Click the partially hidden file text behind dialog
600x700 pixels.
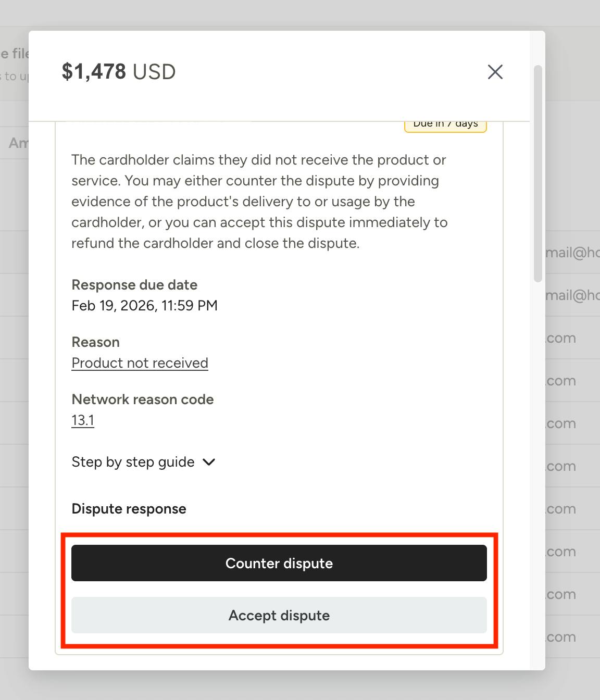pos(15,54)
